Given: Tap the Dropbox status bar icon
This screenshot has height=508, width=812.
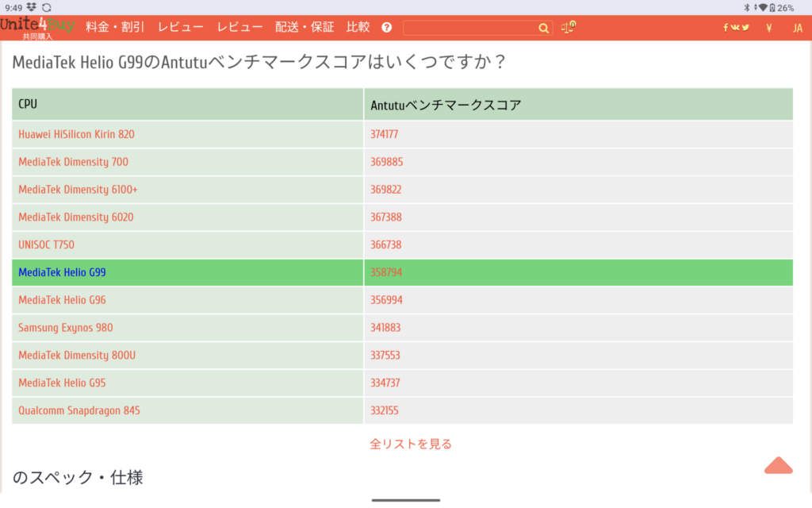Looking at the screenshot, I should click(x=32, y=7).
